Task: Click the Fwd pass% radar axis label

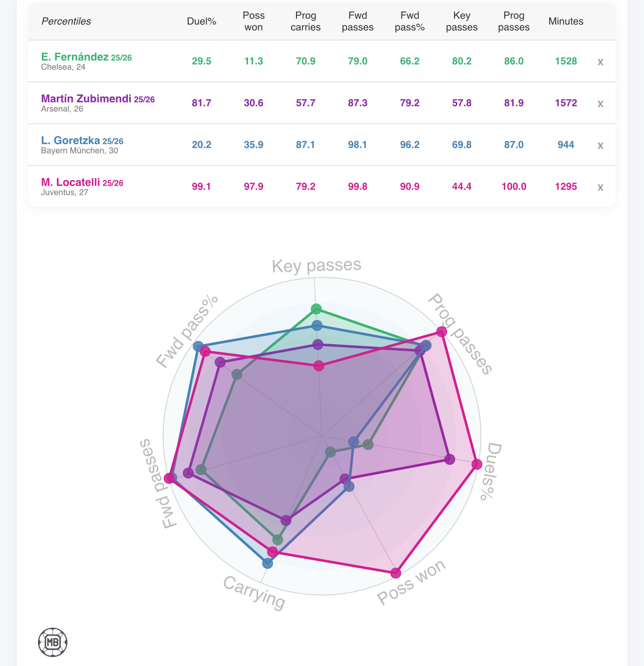Action: click(187, 331)
